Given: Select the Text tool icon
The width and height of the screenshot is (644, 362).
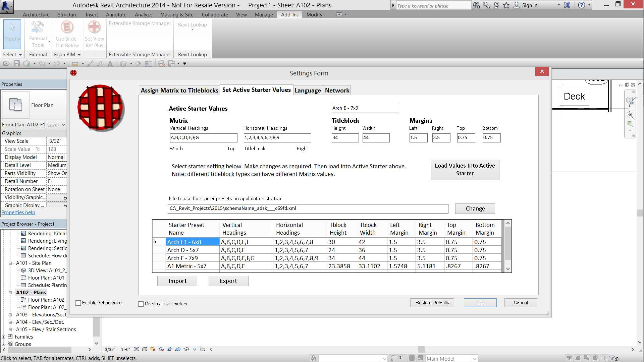Looking at the screenshot, I should coord(110,64).
